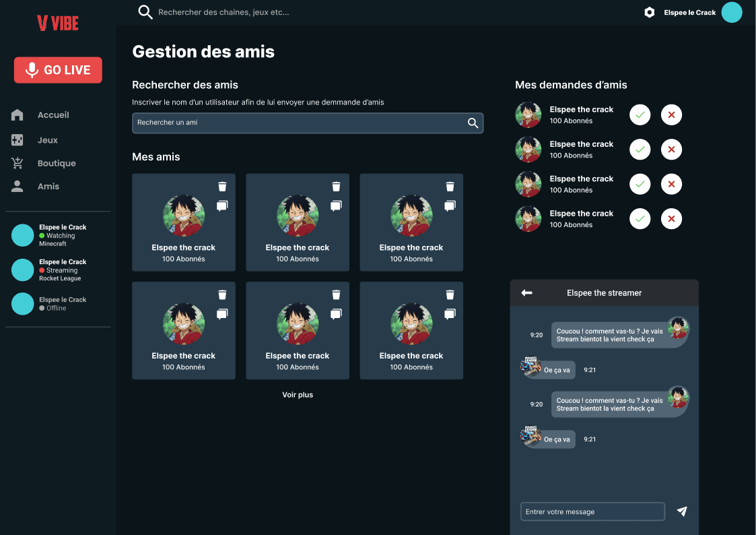The image size is (756, 535).
Task: Delete the bottom-middle friend card with its trash icon
Action: coord(336,294)
